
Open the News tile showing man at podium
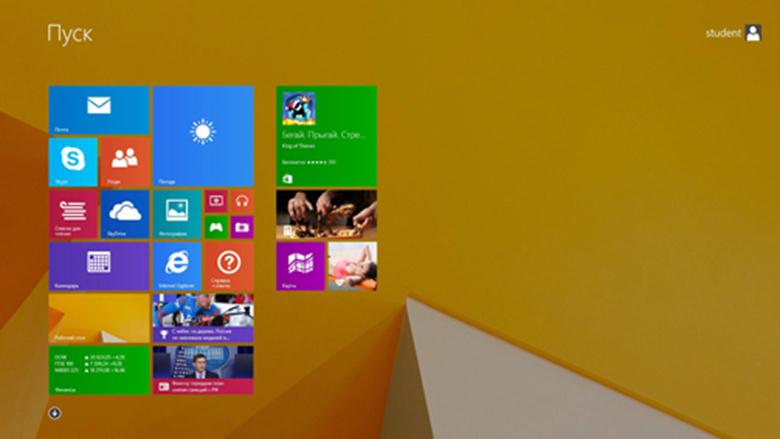pos(203,370)
